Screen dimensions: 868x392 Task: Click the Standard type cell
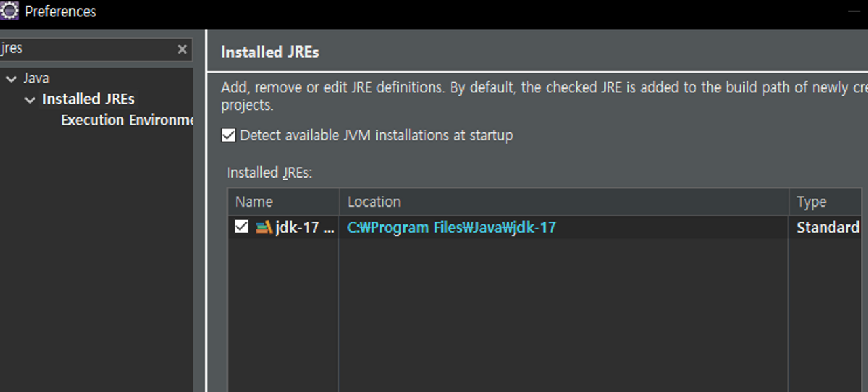[x=828, y=227]
